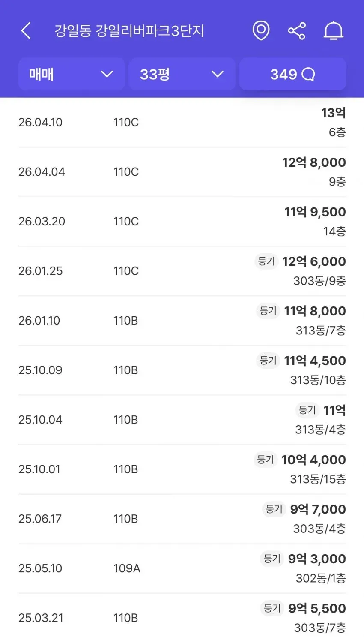Tap 등기 badge on 25.10.04 11억 row
Image resolution: width=364 pixels, height=637 pixels.
coord(307,410)
